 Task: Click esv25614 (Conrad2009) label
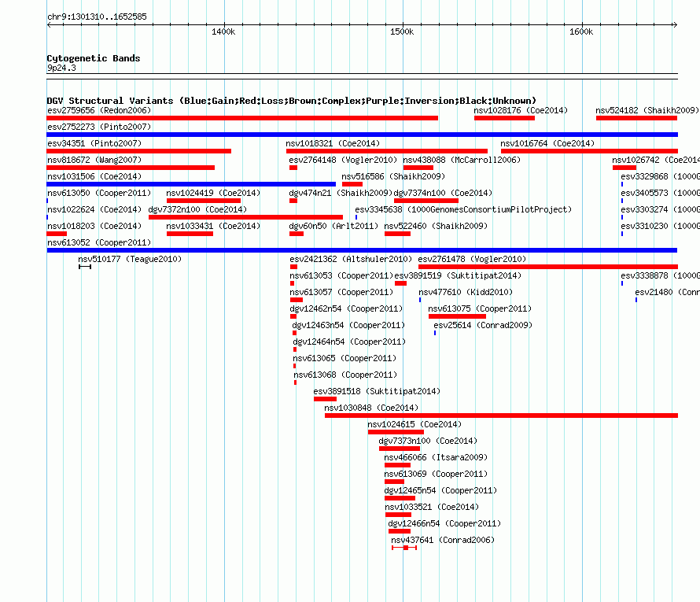483,325
